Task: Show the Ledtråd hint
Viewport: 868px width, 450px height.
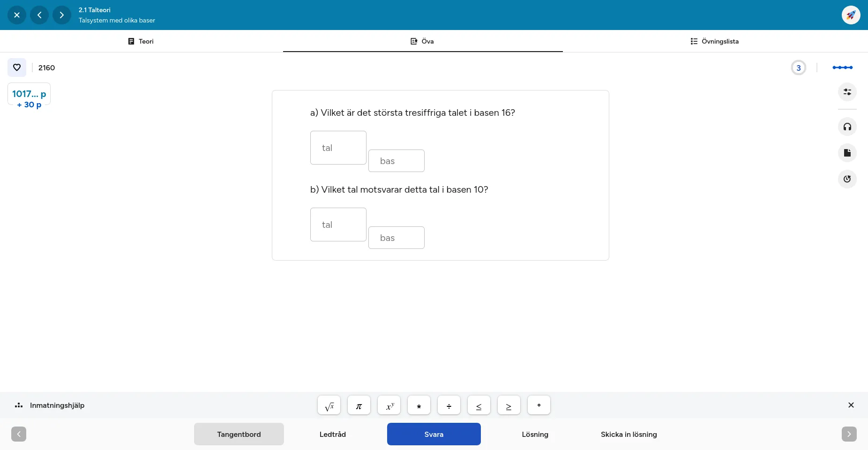Action: tap(333, 434)
